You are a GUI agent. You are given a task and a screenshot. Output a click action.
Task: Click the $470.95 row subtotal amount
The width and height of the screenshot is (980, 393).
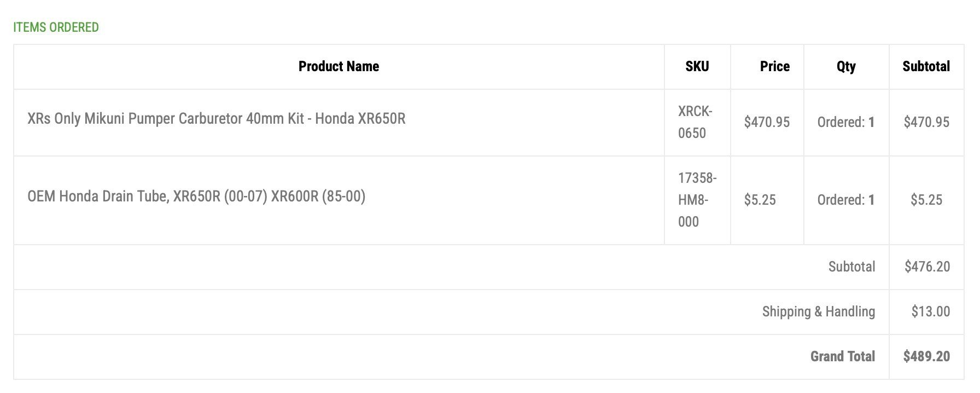point(926,122)
